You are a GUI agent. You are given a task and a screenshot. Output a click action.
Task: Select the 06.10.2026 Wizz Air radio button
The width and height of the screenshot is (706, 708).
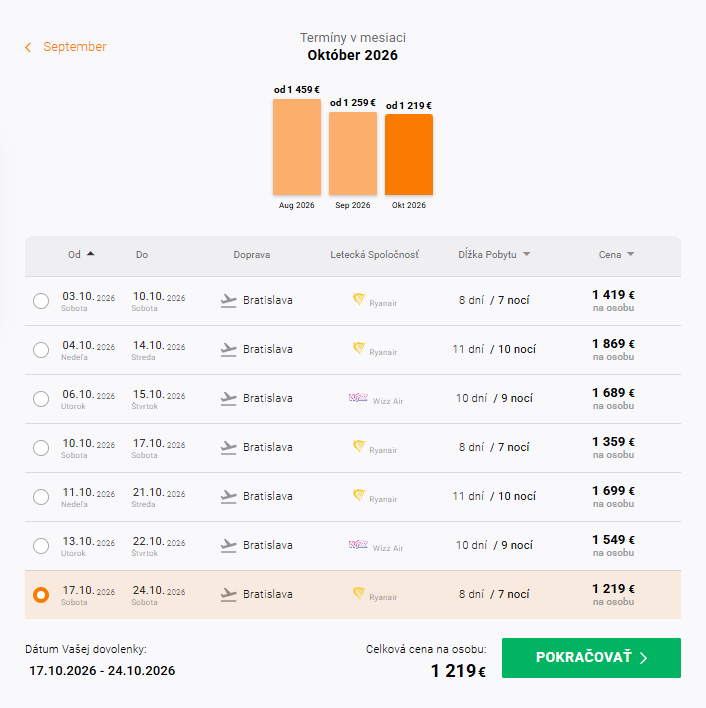pyautogui.click(x=41, y=399)
